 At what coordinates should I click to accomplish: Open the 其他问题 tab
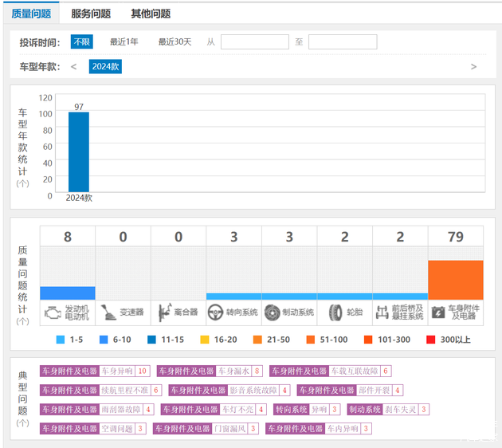[x=151, y=14]
